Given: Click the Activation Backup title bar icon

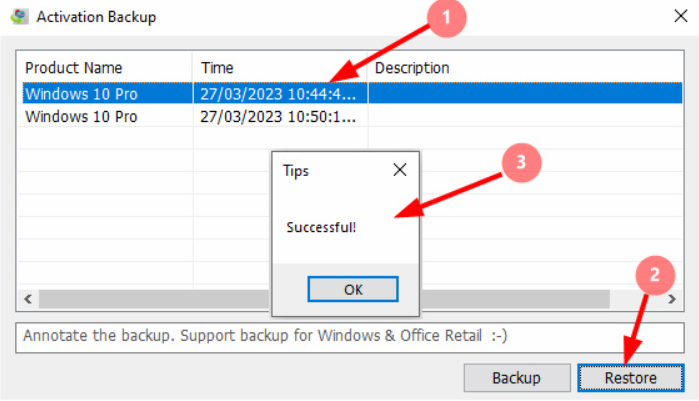Looking at the screenshot, I should [x=18, y=16].
